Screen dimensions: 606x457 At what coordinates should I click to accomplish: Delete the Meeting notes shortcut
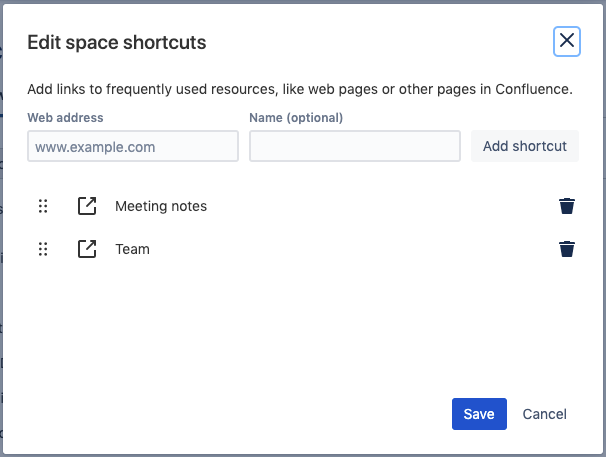click(567, 206)
